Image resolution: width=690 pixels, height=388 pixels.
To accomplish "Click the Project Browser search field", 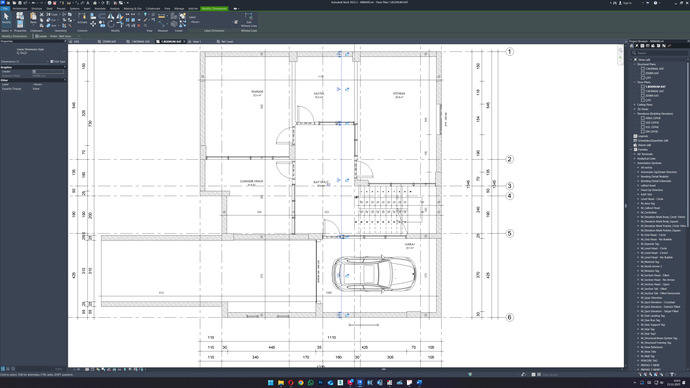I will pyautogui.click(x=659, y=53).
